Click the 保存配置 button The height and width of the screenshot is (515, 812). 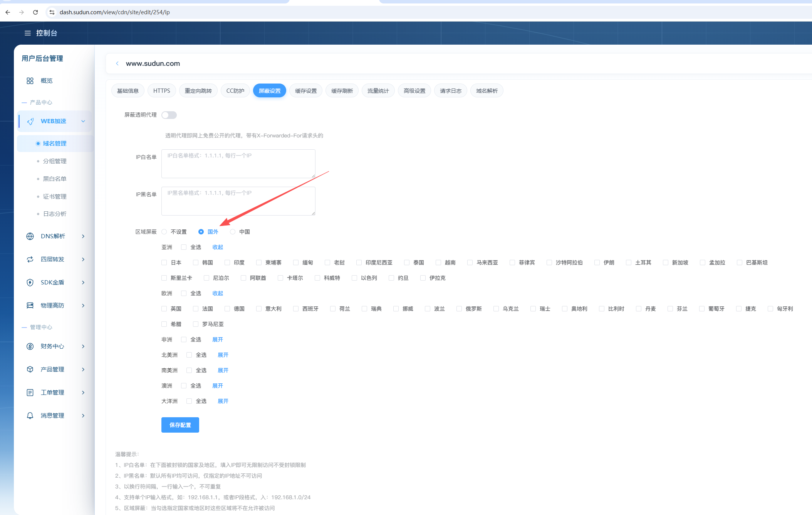coord(180,425)
